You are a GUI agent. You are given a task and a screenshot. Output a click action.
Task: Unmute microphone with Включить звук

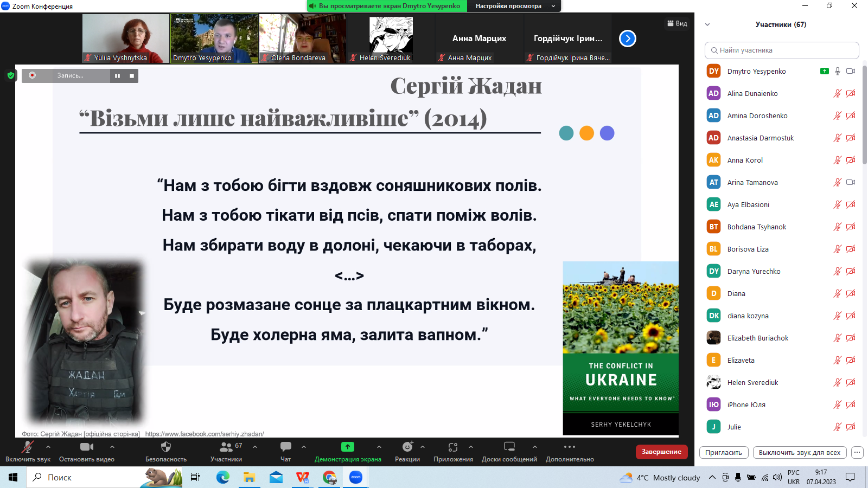pyautogui.click(x=28, y=447)
